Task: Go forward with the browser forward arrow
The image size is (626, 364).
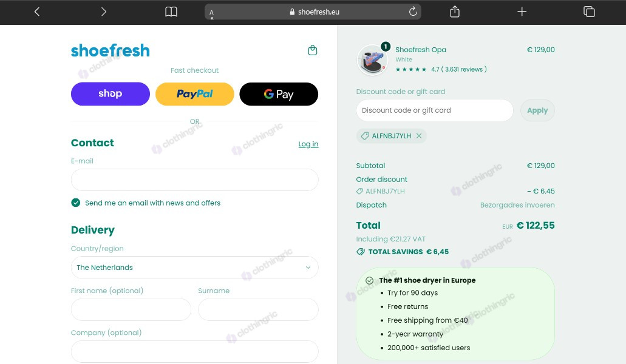Action: 104,12
